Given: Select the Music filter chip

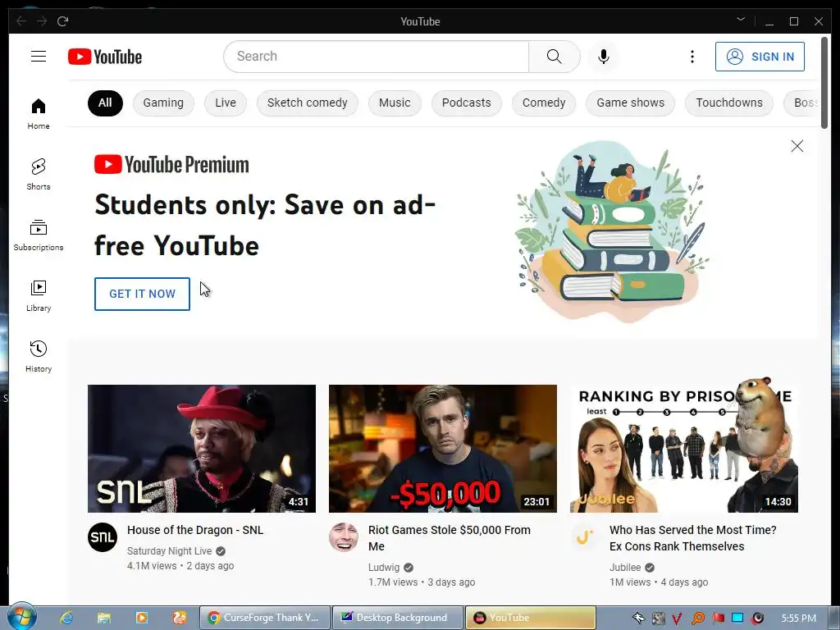Looking at the screenshot, I should [x=395, y=103].
